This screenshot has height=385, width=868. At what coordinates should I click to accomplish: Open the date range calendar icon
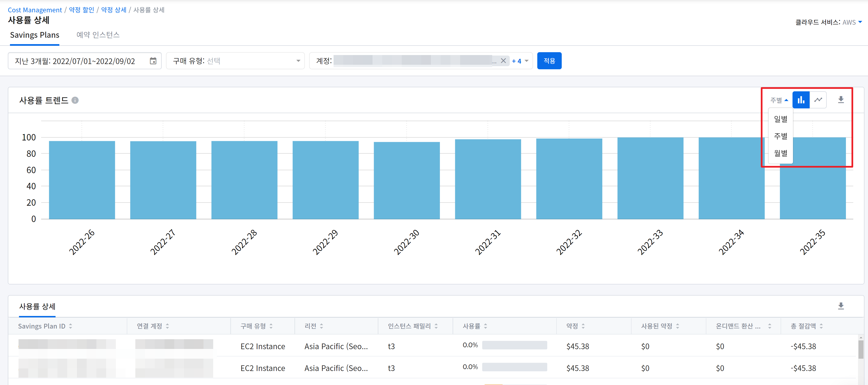pyautogui.click(x=153, y=61)
